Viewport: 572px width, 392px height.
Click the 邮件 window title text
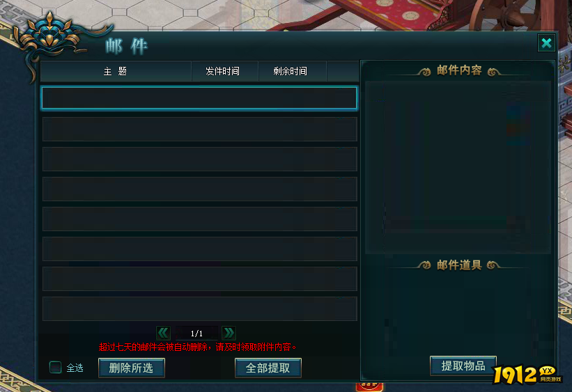[x=127, y=47]
